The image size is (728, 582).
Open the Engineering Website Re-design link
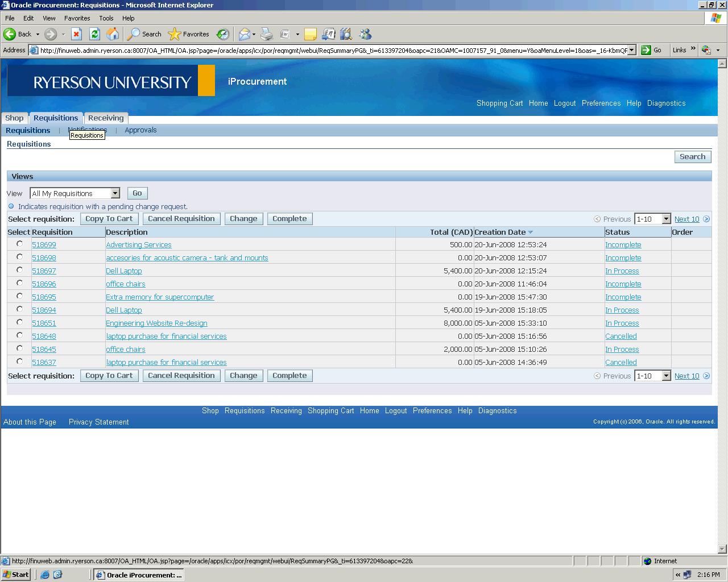point(156,323)
